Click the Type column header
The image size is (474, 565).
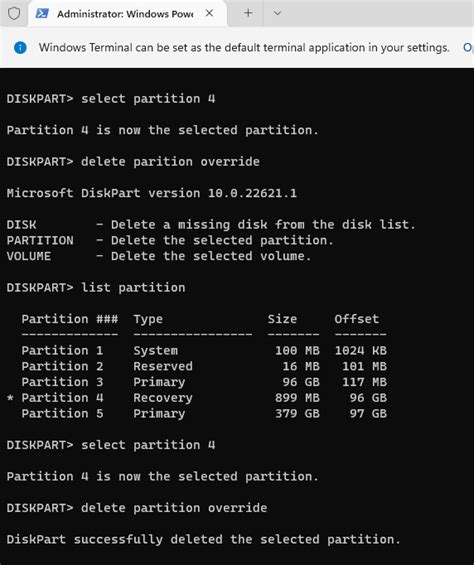[x=148, y=319]
